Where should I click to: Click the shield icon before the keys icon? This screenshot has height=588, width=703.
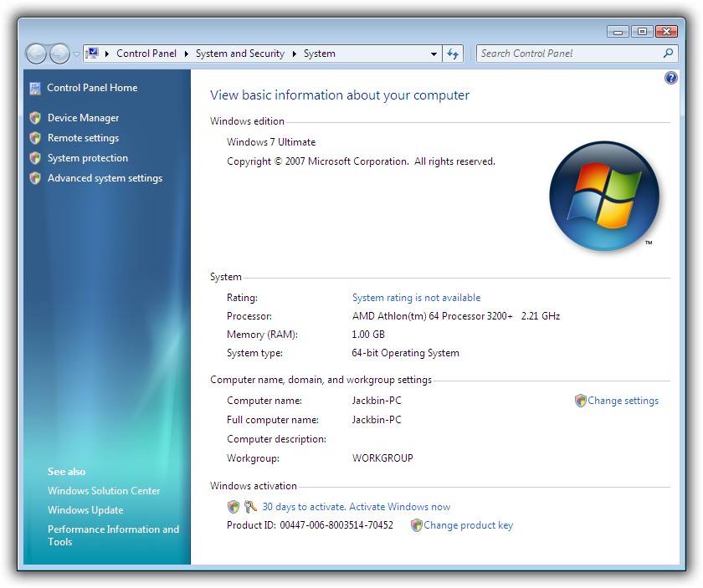(x=233, y=507)
